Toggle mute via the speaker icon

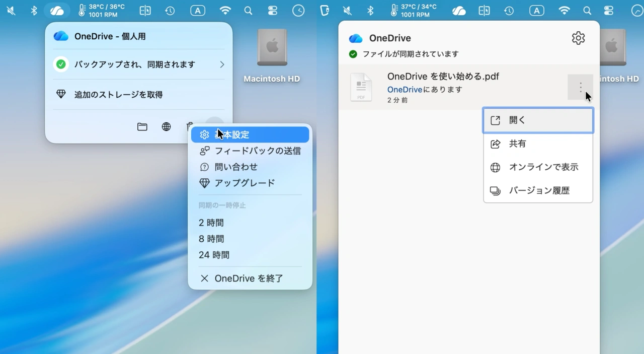(10, 10)
